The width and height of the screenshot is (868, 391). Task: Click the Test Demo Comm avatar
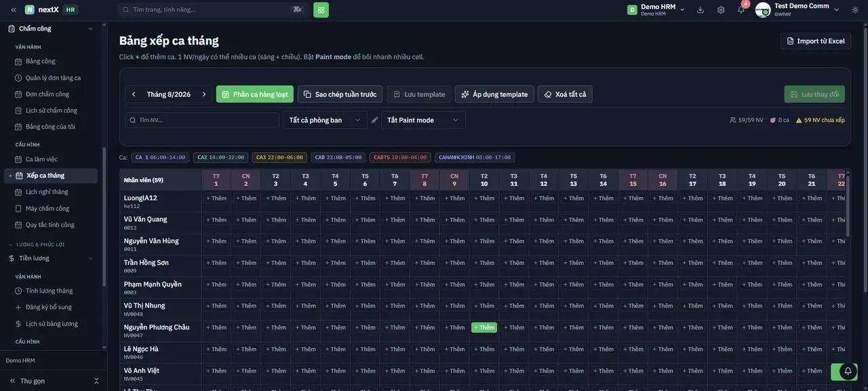pos(763,9)
